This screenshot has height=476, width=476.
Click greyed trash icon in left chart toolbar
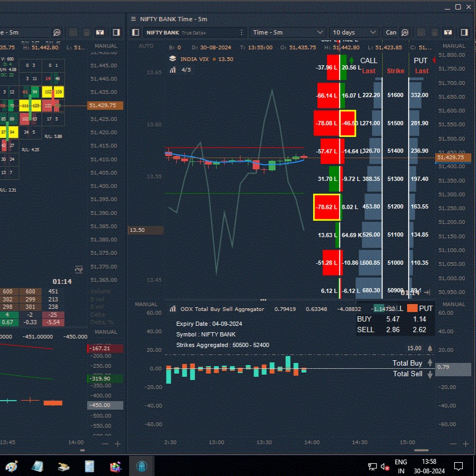click(87, 32)
